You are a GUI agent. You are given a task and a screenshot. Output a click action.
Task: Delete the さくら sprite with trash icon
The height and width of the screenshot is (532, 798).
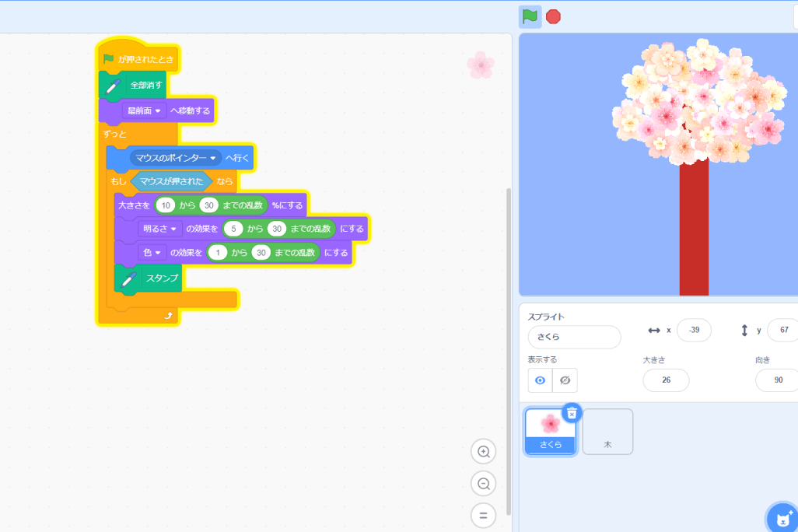click(572, 413)
